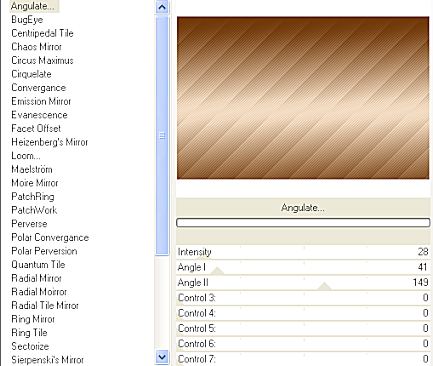The image size is (433, 366).
Task: Select Chaos Mirror in the list
Action: 36,47
